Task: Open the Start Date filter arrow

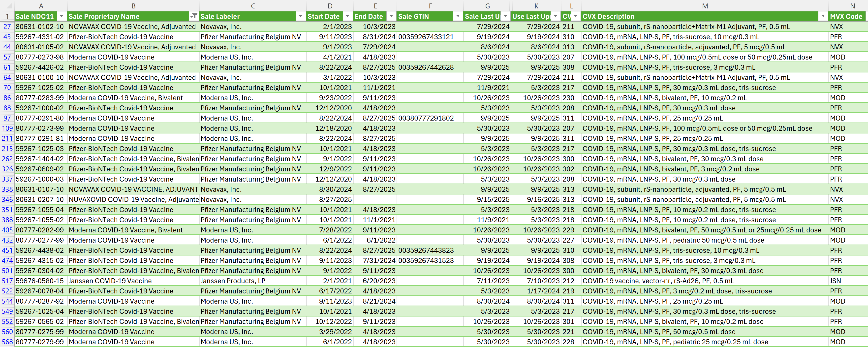Action: 347,16
